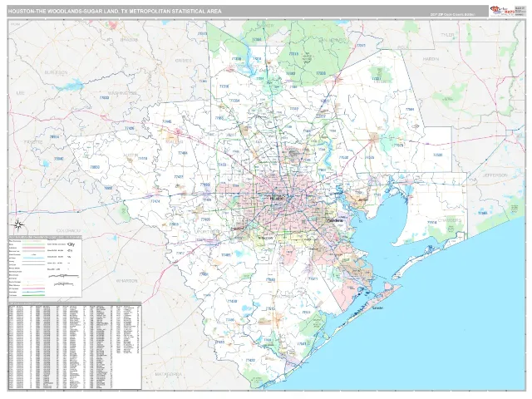Click the compass rose icon

point(19,224)
